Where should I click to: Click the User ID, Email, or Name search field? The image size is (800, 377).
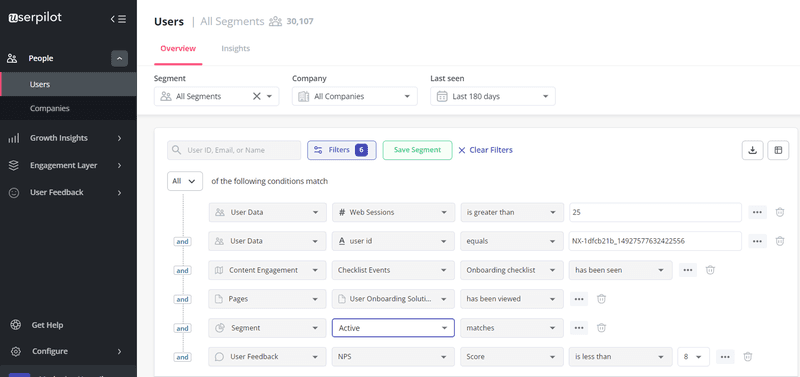234,150
